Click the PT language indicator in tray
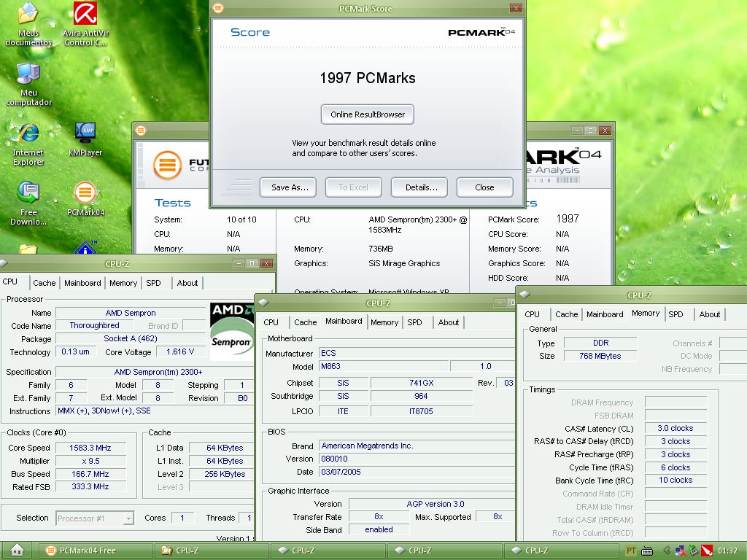 click(x=631, y=551)
